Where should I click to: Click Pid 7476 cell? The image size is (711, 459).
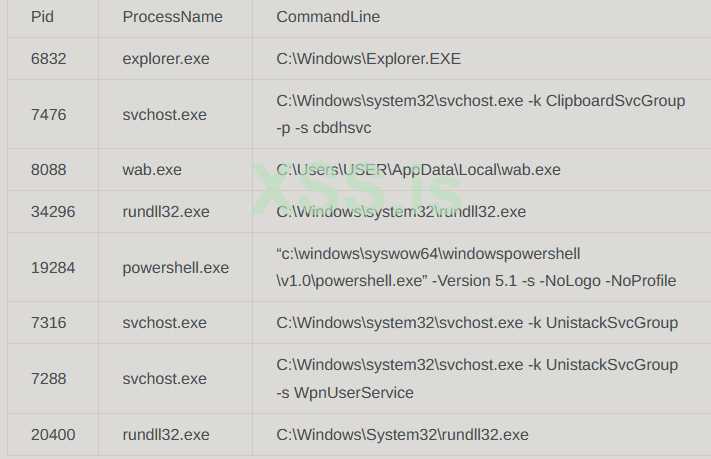49,115
